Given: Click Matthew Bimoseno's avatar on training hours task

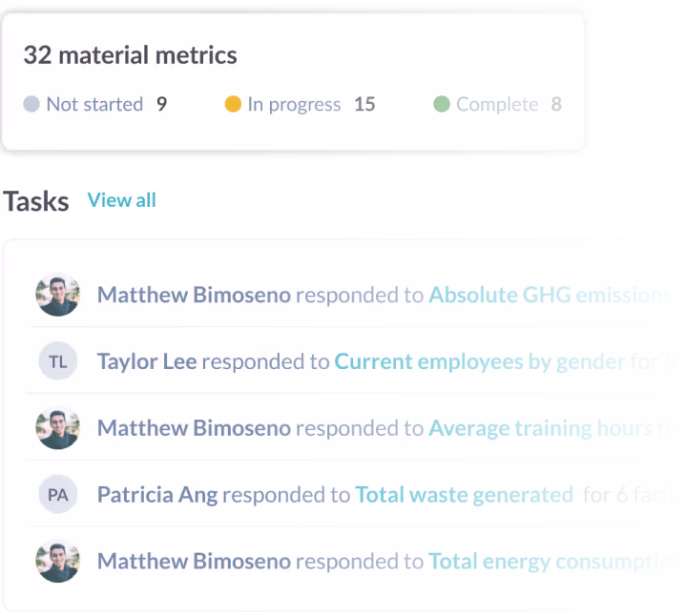Looking at the screenshot, I should click(x=58, y=427).
